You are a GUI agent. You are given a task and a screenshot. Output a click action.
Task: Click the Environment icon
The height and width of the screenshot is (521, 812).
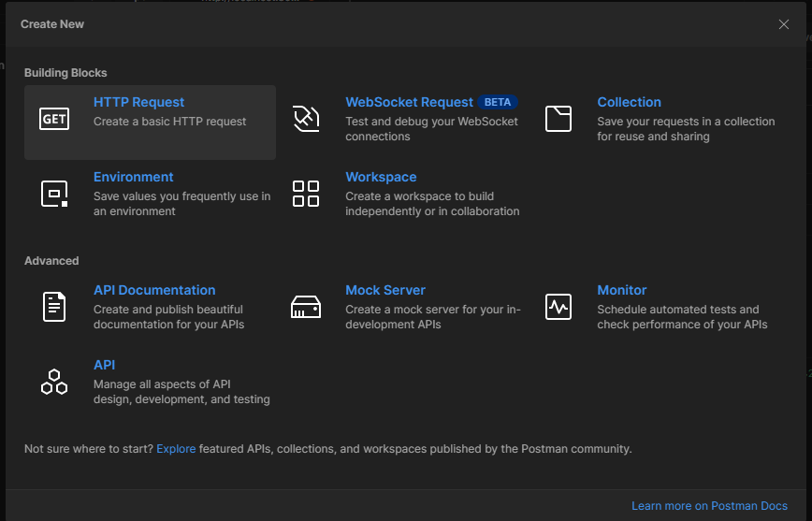coord(54,194)
